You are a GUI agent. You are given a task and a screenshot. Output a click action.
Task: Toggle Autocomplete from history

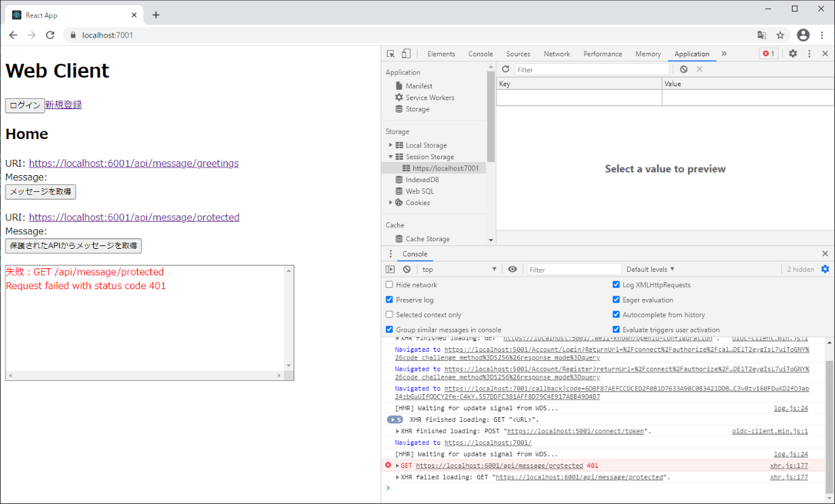tap(617, 314)
